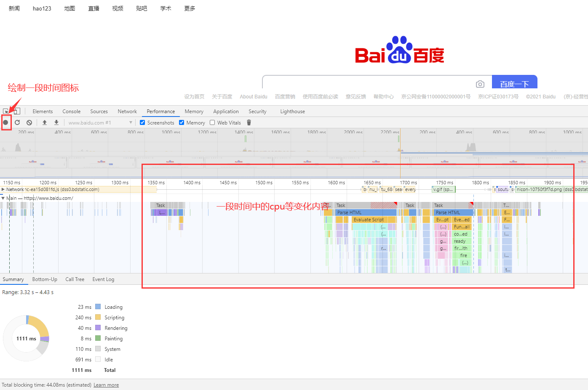Switch to the Bottom-Up tab
The image size is (588, 390).
[x=45, y=279]
